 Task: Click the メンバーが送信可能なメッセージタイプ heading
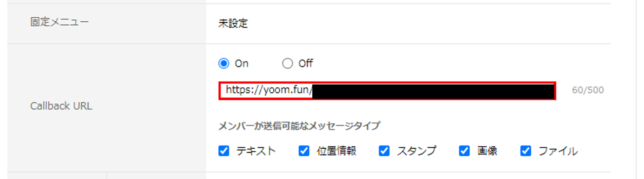(299, 126)
